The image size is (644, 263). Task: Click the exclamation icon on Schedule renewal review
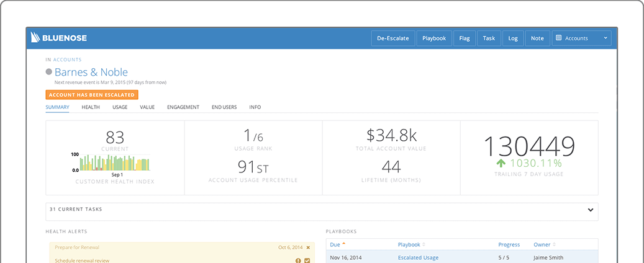(x=298, y=261)
